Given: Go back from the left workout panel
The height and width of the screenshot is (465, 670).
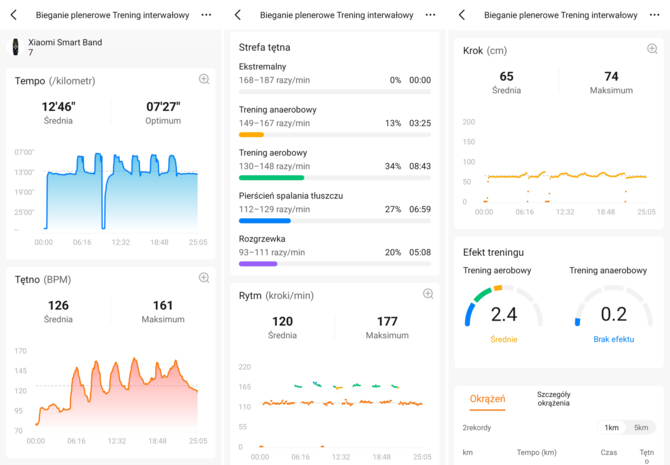Looking at the screenshot, I should click(x=14, y=15).
